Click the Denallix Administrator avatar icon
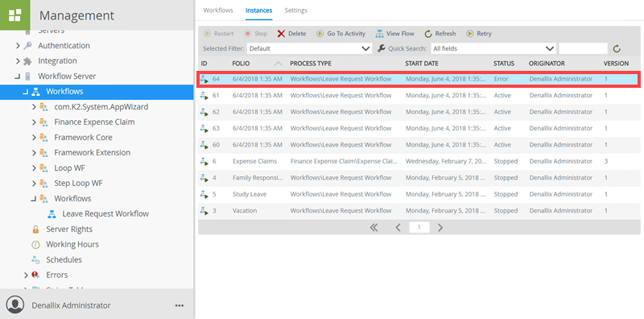This screenshot has height=319, width=644. 15,305
